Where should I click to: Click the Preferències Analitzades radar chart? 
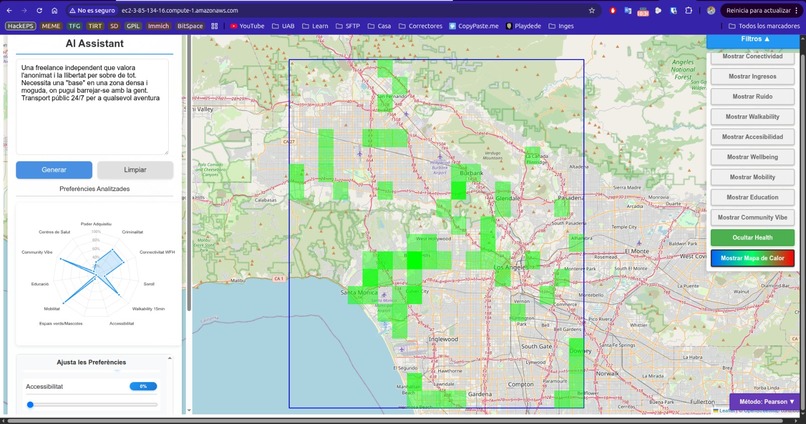(96, 275)
